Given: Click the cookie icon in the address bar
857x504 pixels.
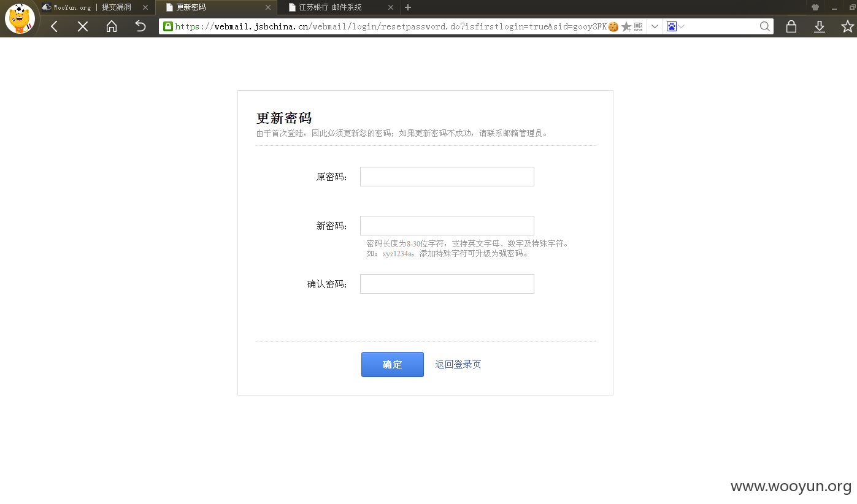Looking at the screenshot, I should pyautogui.click(x=613, y=26).
